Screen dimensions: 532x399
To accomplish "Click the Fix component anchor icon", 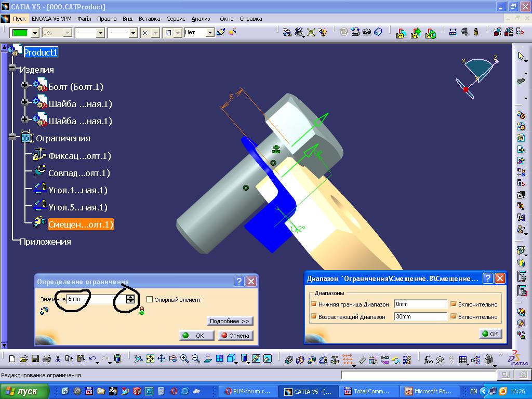I will pos(335,360).
